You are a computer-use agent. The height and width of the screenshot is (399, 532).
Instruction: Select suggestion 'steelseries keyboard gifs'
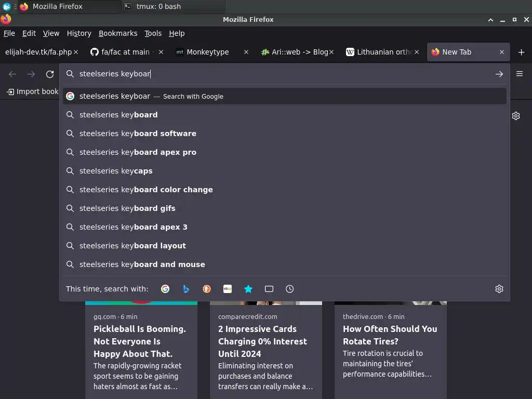click(x=285, y=208)
